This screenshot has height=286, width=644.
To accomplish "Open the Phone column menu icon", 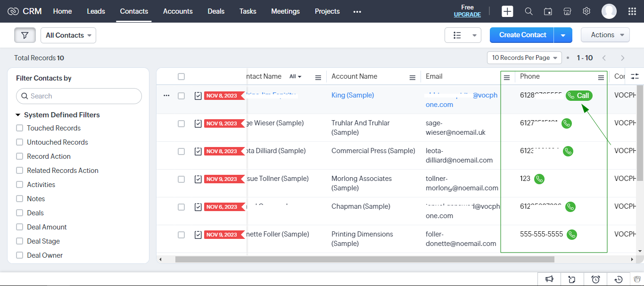I will pos(601,77).
